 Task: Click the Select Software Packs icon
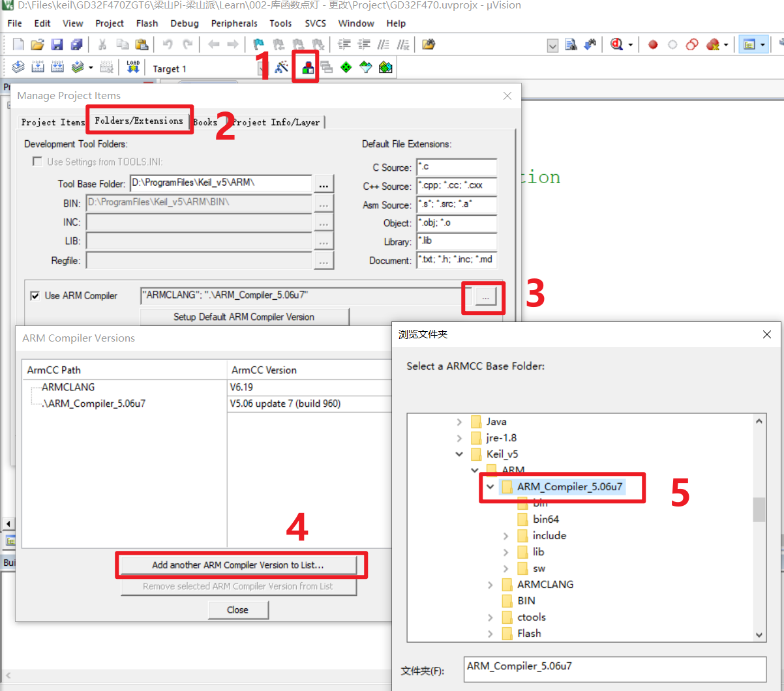(x=366, y=67)
